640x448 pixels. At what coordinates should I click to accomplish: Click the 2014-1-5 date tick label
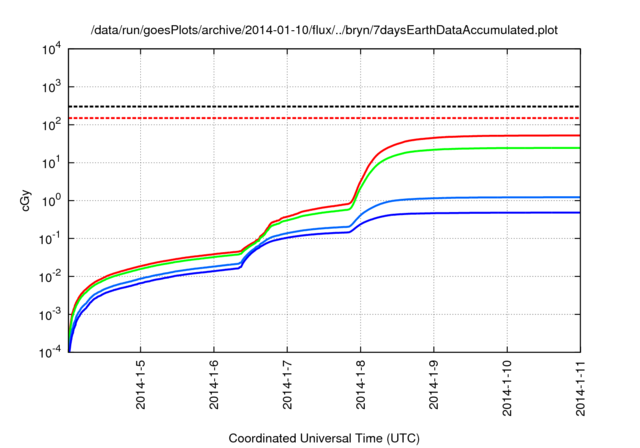(140, 384)
